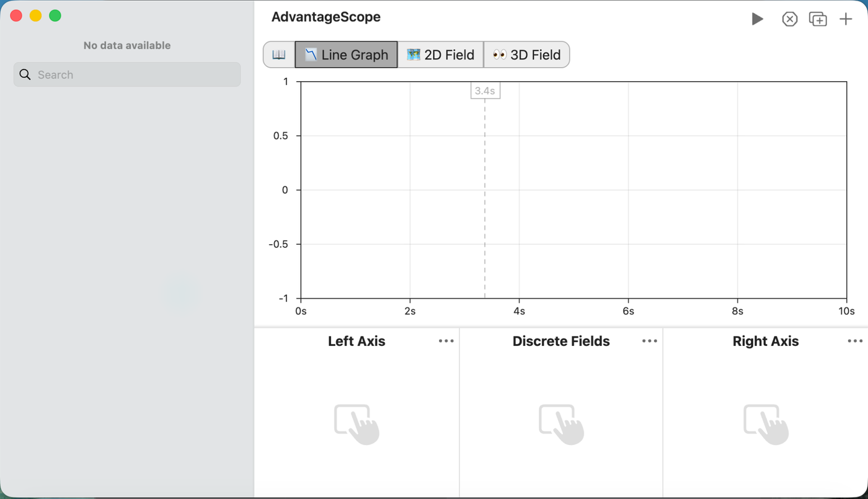Switch to the 3D Field tab

526,55
